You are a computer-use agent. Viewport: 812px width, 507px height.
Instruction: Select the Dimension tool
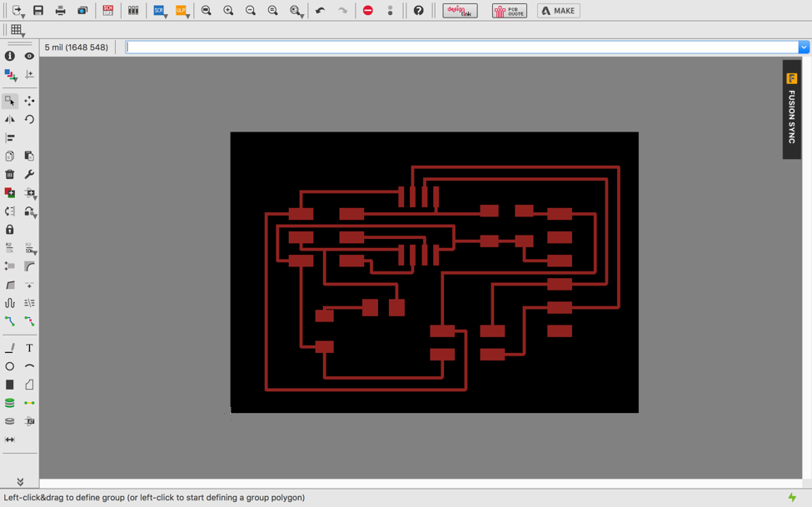pyautogui.click(x=10, y=440)
